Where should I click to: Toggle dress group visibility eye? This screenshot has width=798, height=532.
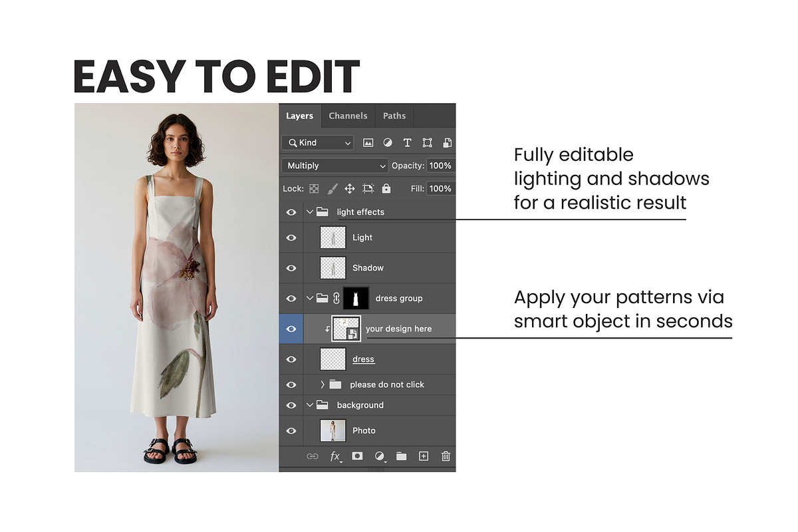tap(291, 298)
